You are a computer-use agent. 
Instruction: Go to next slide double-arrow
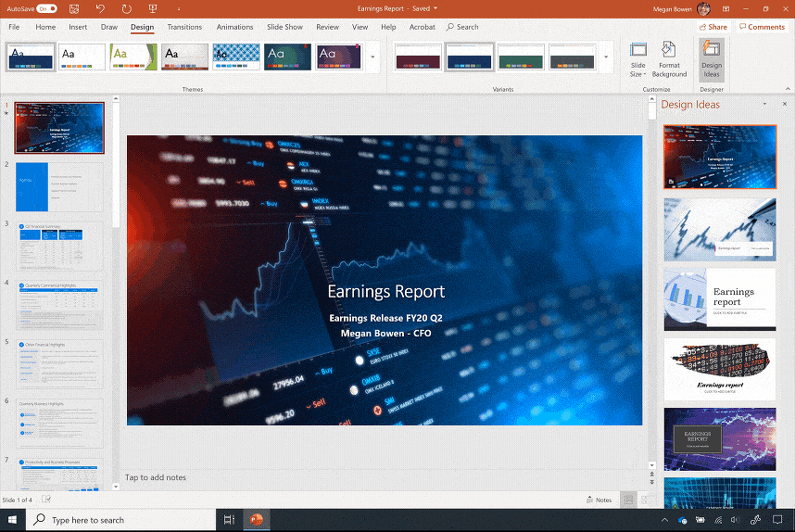652,482
